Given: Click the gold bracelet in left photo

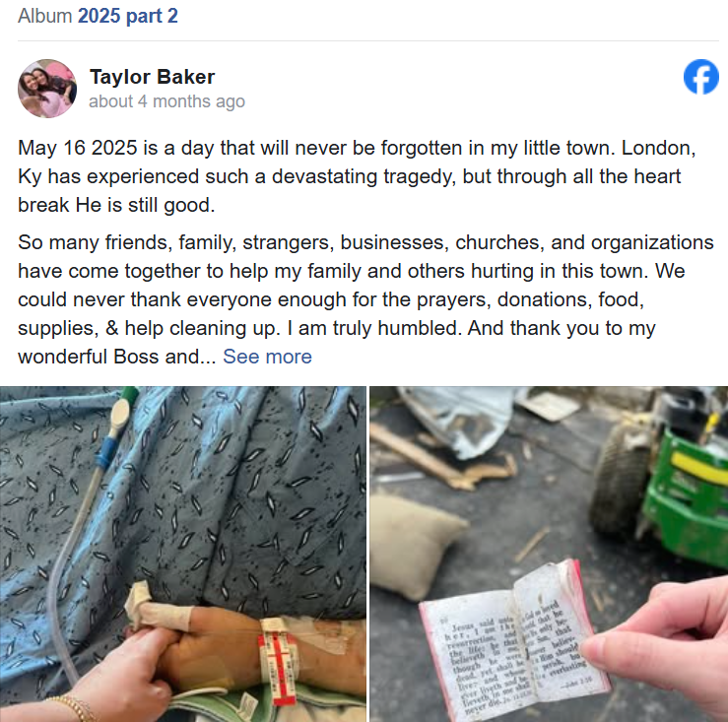Looking at the screenshot, I should 72,707.
